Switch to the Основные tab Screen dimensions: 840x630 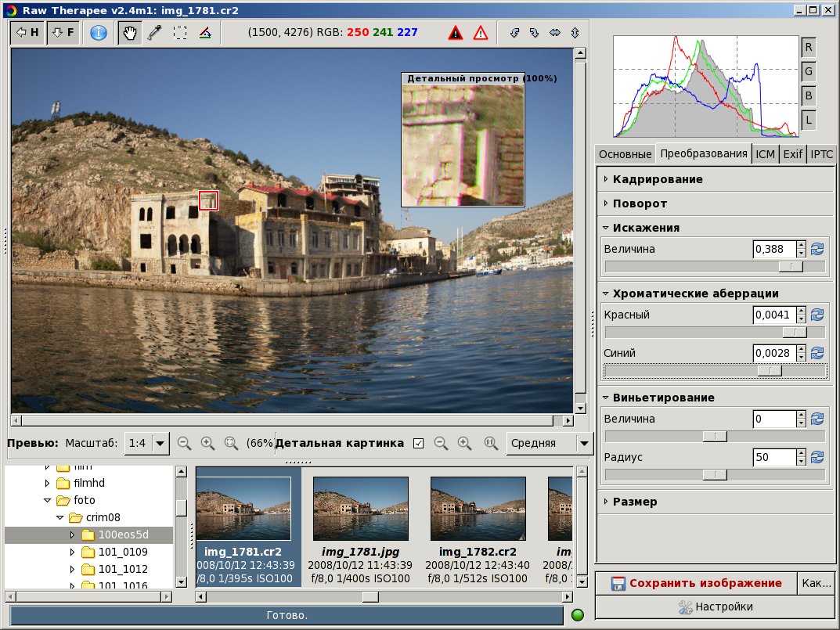pyautogui.click(x=625, y=154)
